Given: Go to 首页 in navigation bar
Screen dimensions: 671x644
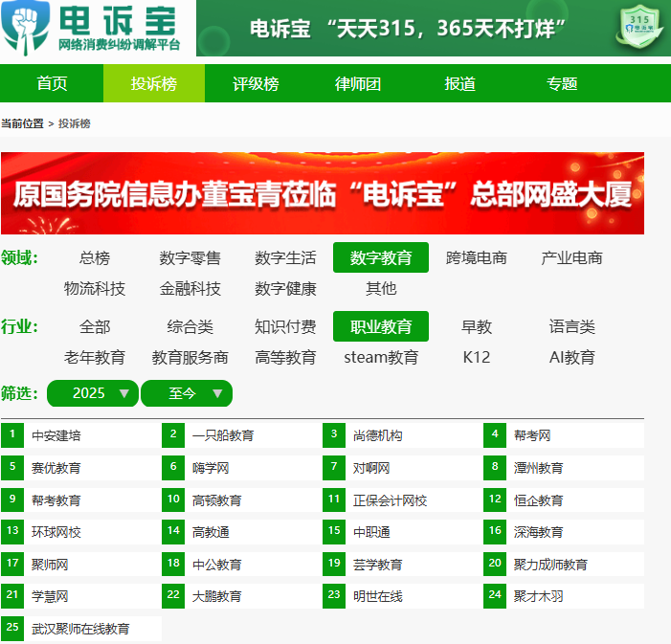Looking at the screenshot, I should pos(52,83).
